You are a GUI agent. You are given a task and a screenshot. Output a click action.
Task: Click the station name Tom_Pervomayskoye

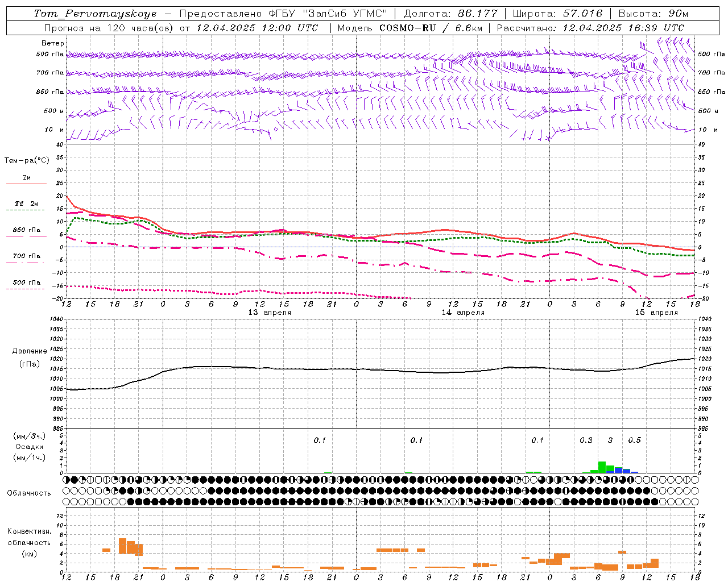[95, 14]
